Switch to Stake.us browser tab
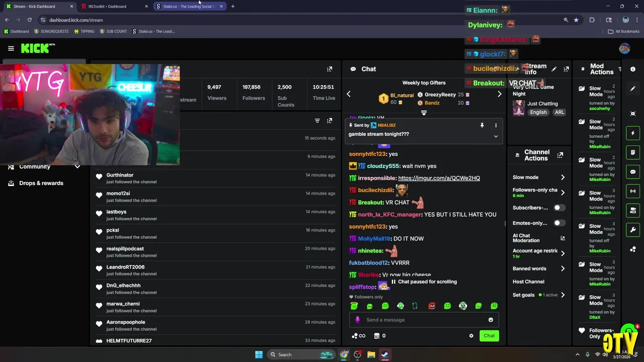The width and height of the screenshot is (644, 362). 189,7
